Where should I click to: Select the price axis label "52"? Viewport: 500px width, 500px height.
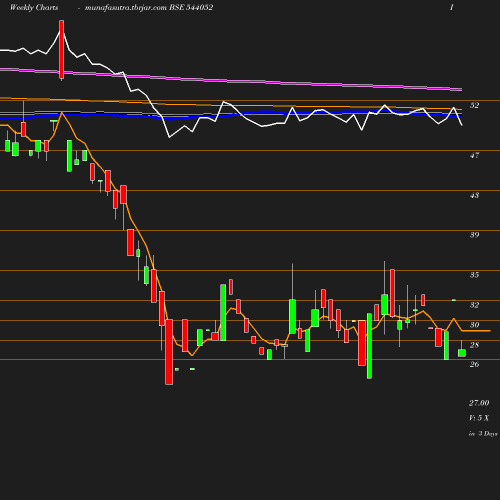[x=474, y=105]
